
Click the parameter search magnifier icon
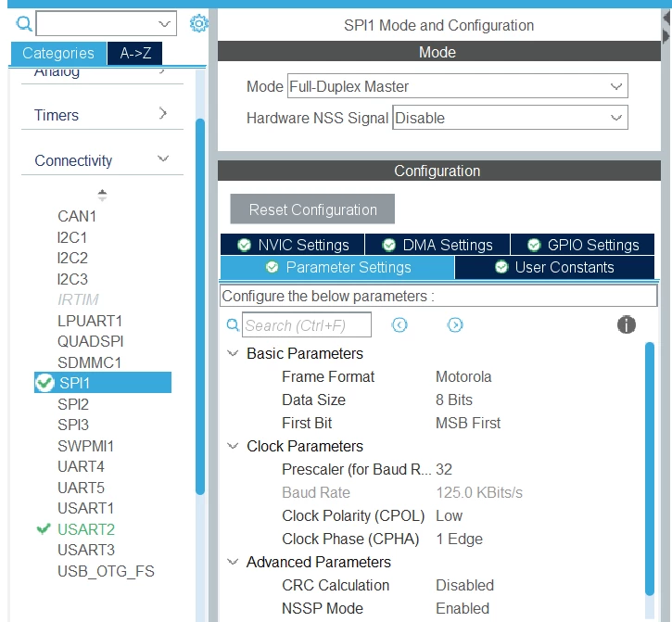click(233, 325)
